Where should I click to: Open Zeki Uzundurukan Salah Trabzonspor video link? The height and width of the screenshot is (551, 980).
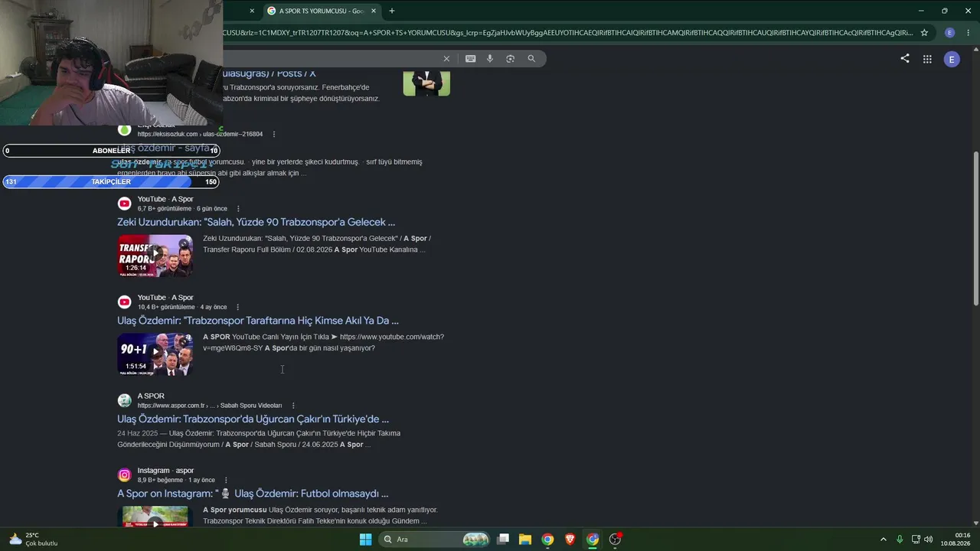[256, 222]
